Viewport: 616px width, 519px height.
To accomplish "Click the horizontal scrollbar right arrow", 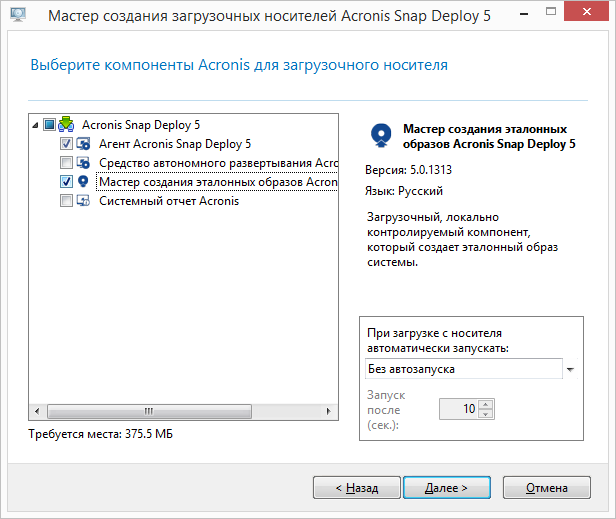I will pos(329,411).
